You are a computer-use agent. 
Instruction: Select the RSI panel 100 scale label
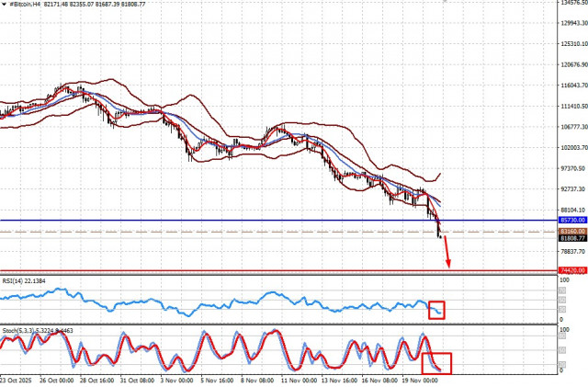[x=564, y=280]
